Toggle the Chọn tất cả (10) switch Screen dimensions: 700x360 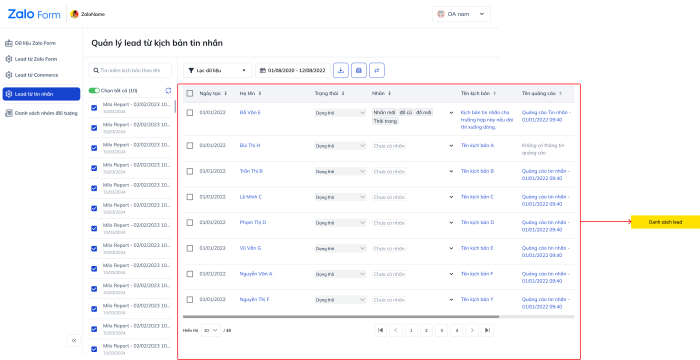pos(94,91)
